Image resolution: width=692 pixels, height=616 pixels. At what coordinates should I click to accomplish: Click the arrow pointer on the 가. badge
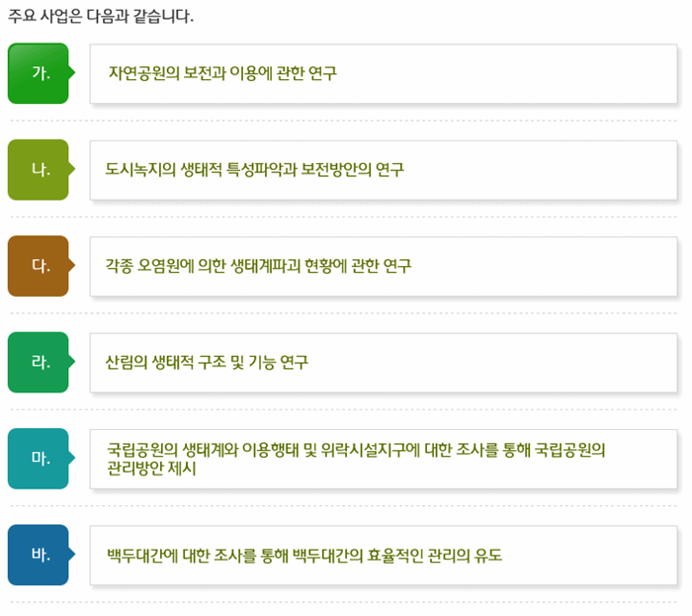point(72,72)
